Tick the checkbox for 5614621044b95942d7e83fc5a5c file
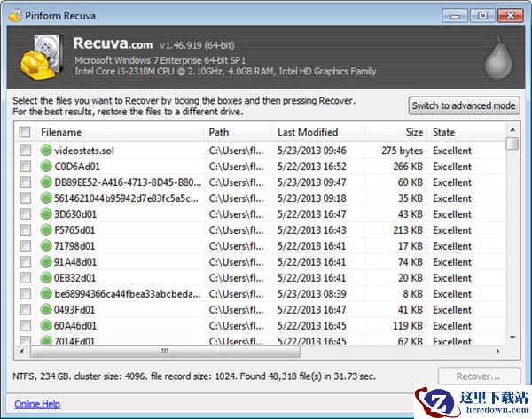The height and width of the screenshot is (419, 532). click(x=26, y=198)
